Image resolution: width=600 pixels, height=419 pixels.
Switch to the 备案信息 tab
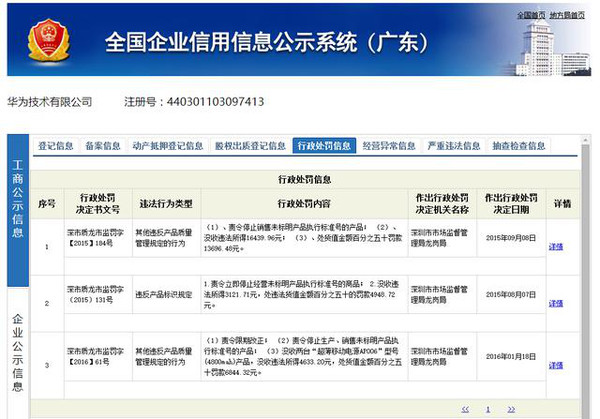coord(103,145)
